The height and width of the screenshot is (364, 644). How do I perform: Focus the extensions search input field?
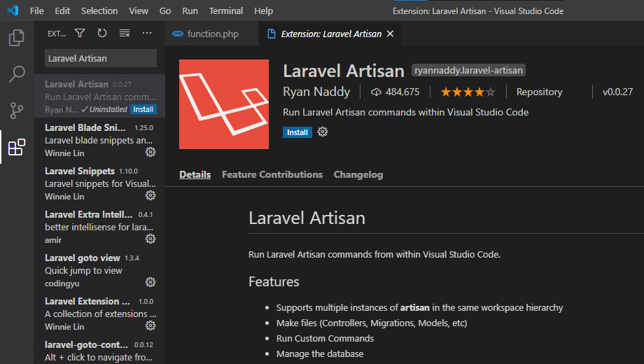101,58
